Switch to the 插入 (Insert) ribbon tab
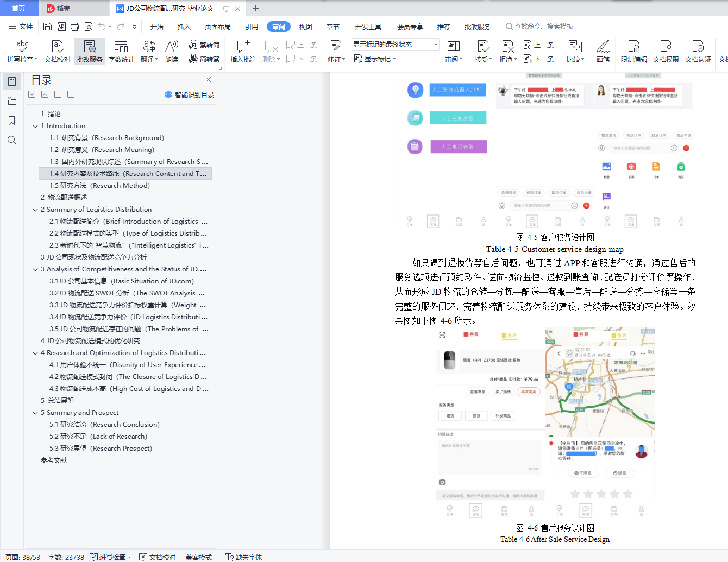The image size is (728, 562). click(x=184, y=27)
